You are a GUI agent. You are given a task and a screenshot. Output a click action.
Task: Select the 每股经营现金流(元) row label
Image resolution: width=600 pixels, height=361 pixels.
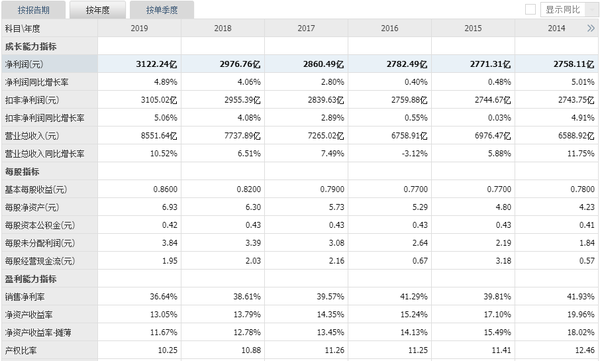click(x=40, y=261)
